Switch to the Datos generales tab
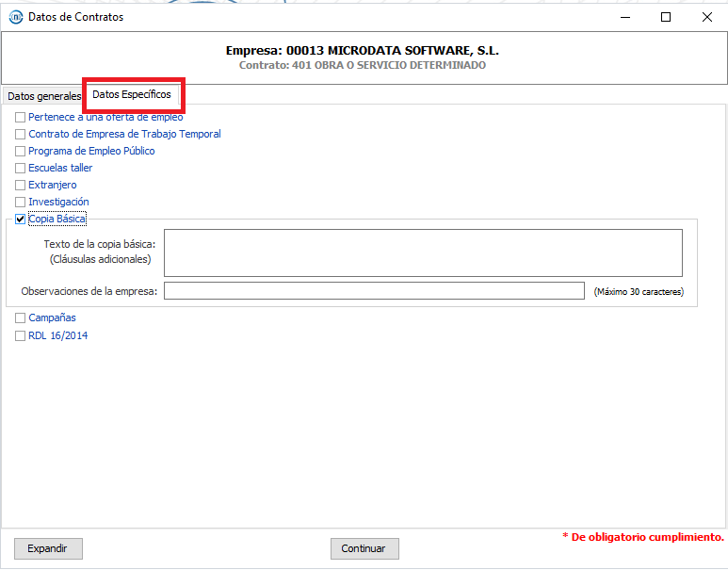This screenshot has height=570, width=728. click(x=43, y=96)
